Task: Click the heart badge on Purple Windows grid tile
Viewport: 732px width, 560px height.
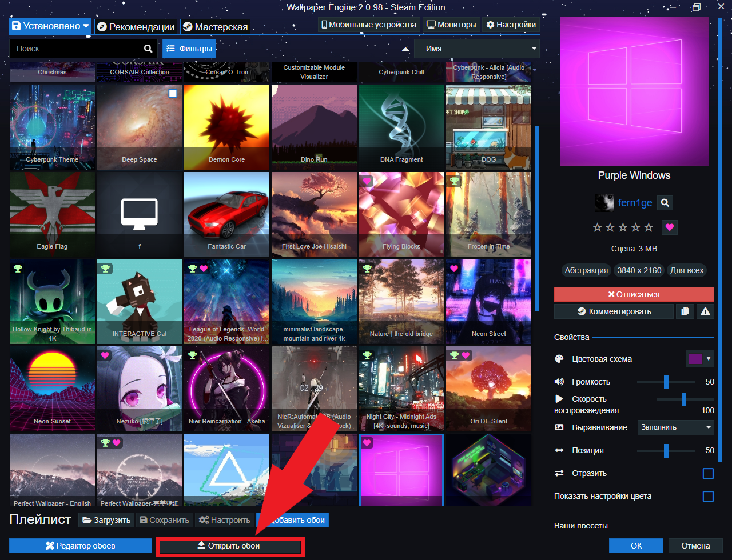Action: pyautogui.click(x=367, y=442)
